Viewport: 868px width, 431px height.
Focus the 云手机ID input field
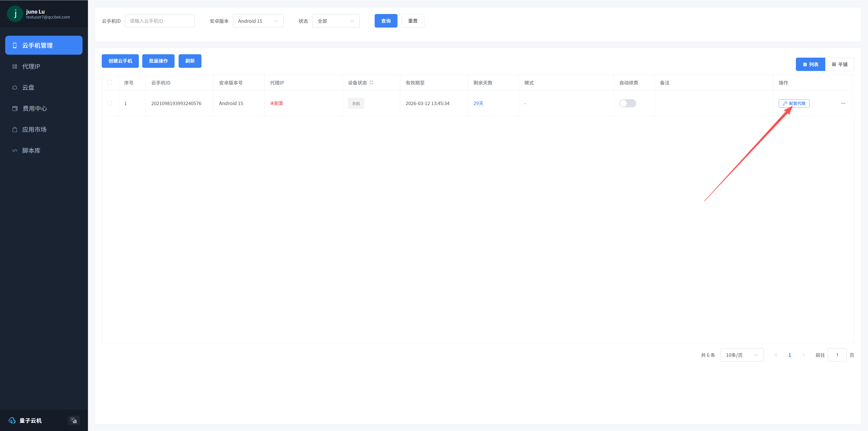click(x=160, y=21)
